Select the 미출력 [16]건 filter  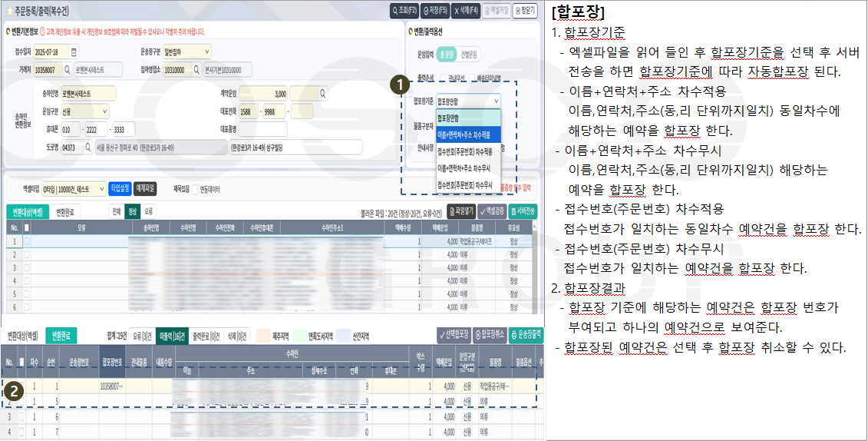coord(172,336)
